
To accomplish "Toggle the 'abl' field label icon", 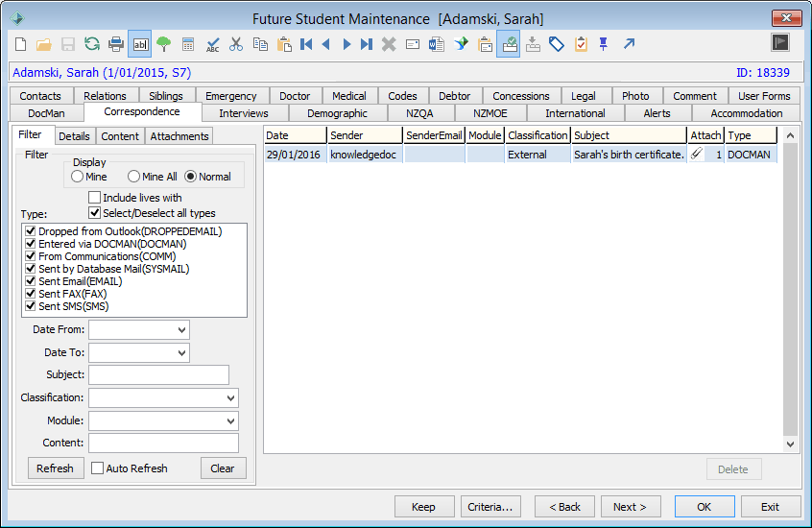I will click(140, 44).
